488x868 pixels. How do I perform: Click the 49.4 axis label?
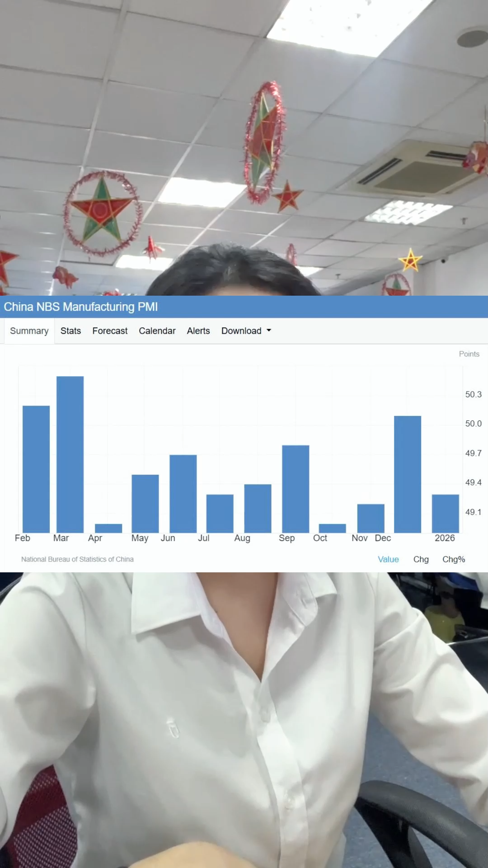474,482
